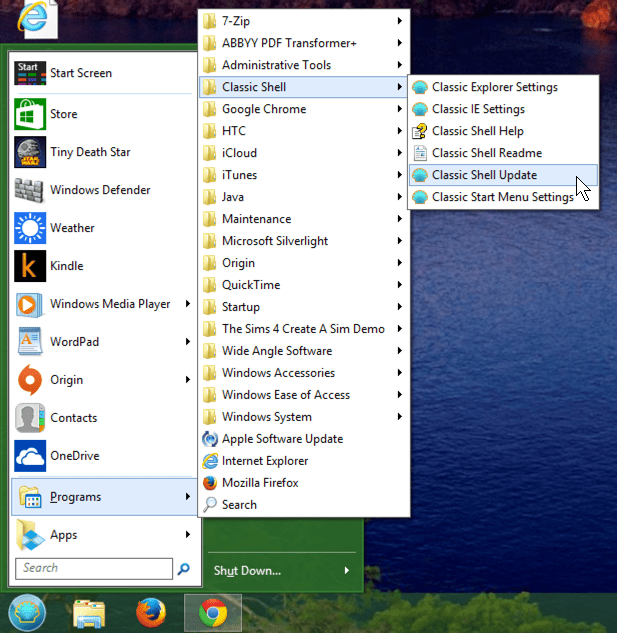Expand the Google Chrome folder arrow
This screenshot has width=617, height=633.
[399, 109]
